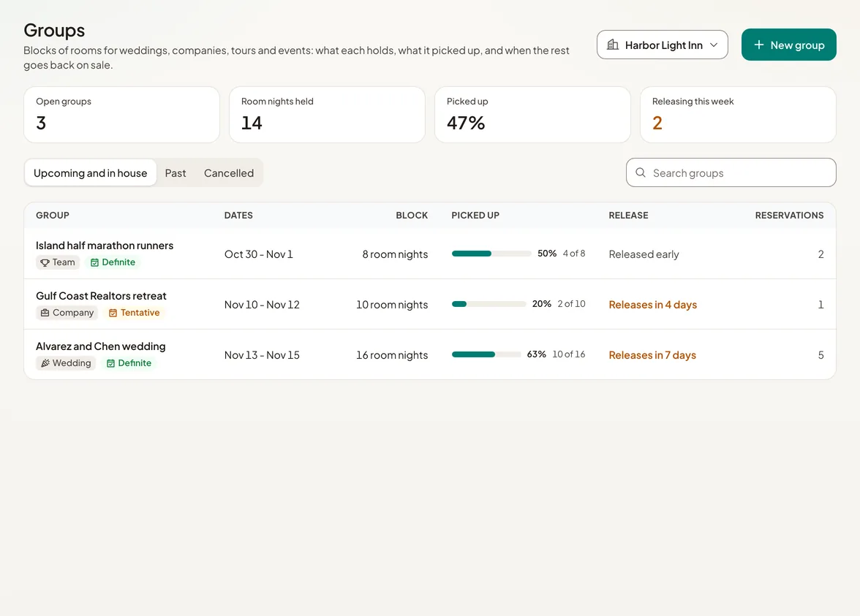860x616 pixels.
Task: Click the calendar icon on the wedding Definite badge
Action: click(x=111, y=363)
